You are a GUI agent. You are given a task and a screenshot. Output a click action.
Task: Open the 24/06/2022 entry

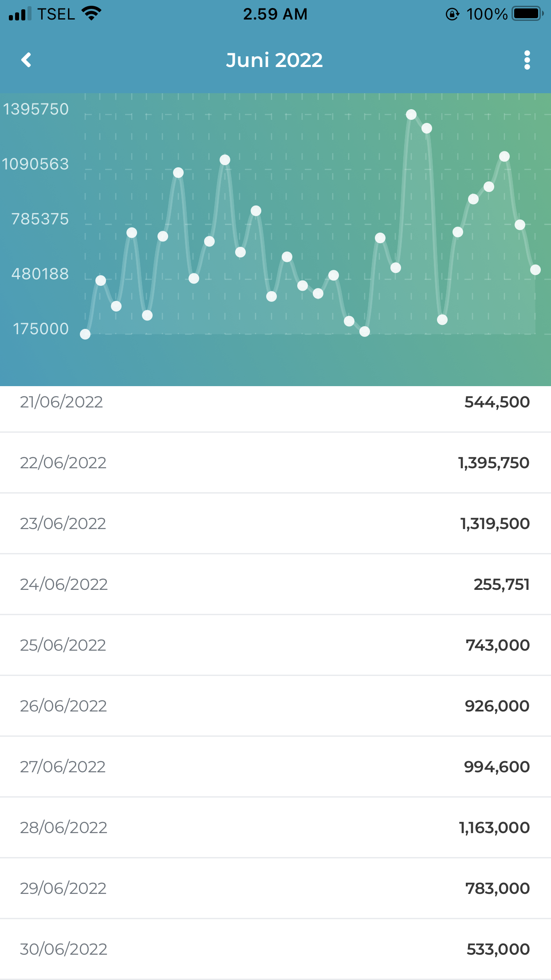pyautogui.click(x=275, y=584)
